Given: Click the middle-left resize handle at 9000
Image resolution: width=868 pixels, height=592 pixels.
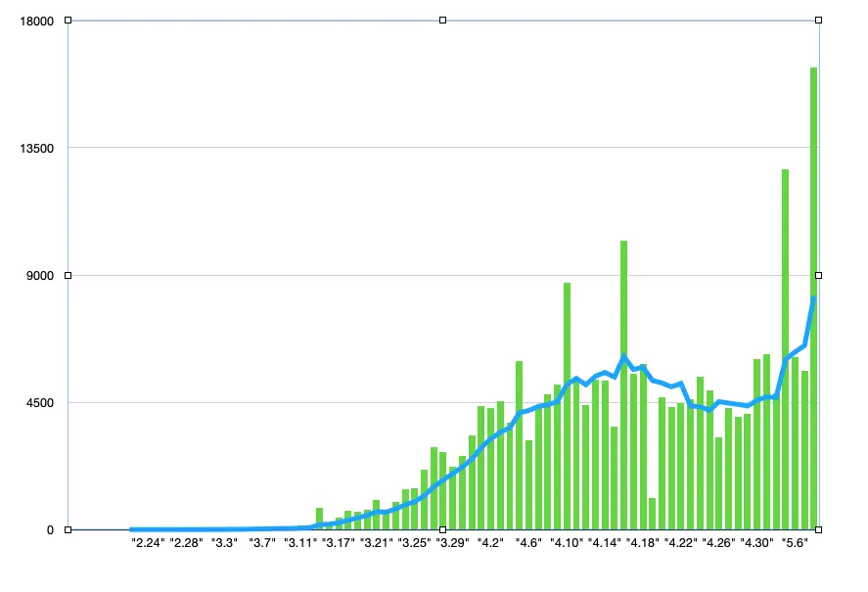Looking at the screenshot, I should [68, 275].
